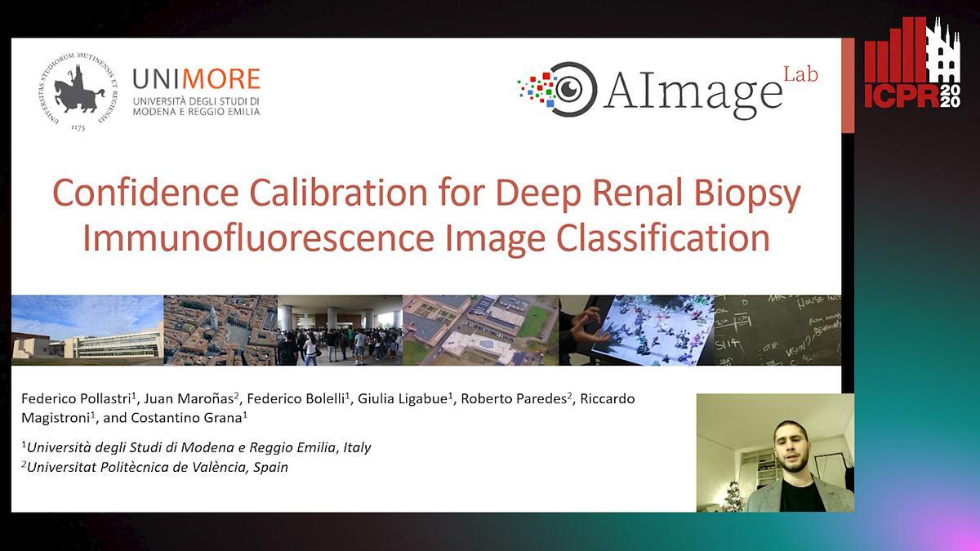
Task: Select the crowd of people photo
Action: (x=340, y=330)
